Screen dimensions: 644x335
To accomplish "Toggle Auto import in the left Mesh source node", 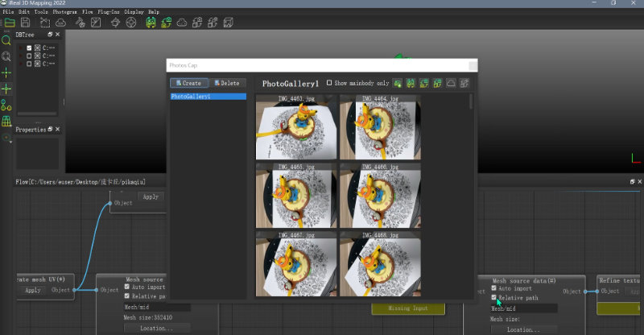I will [x=127, y=287].
